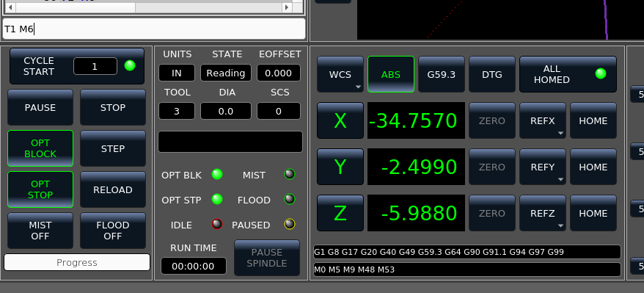Click the green LED on ALL HOMED
This screenshot has height=293, width=644.
601,73
